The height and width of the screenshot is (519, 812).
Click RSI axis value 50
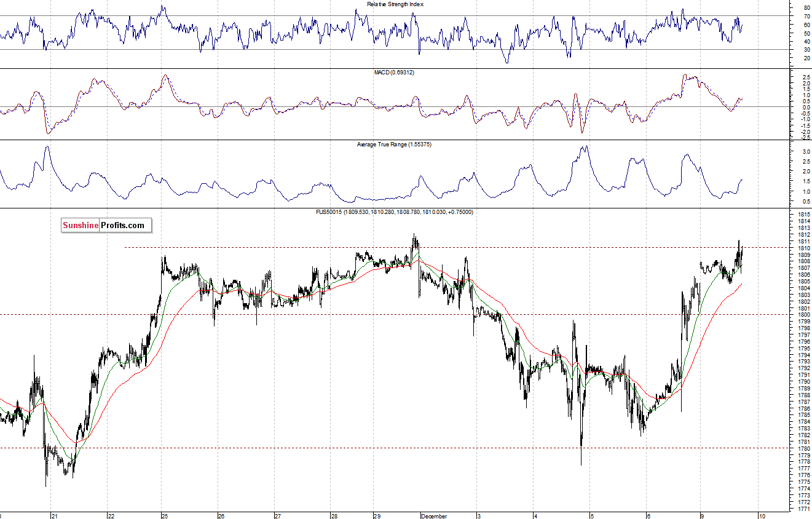(806, 33)
